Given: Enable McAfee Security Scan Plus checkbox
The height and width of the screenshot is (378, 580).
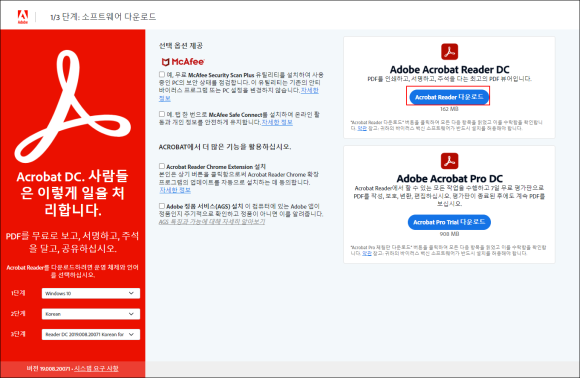Looking at the screenshot, I should coord(162,74).
